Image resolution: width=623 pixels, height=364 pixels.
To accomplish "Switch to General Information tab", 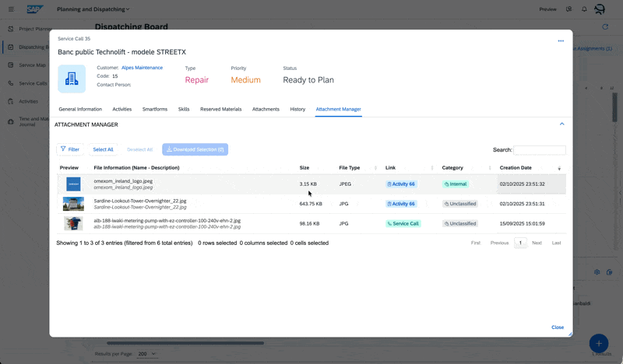I will pos(80,110).
